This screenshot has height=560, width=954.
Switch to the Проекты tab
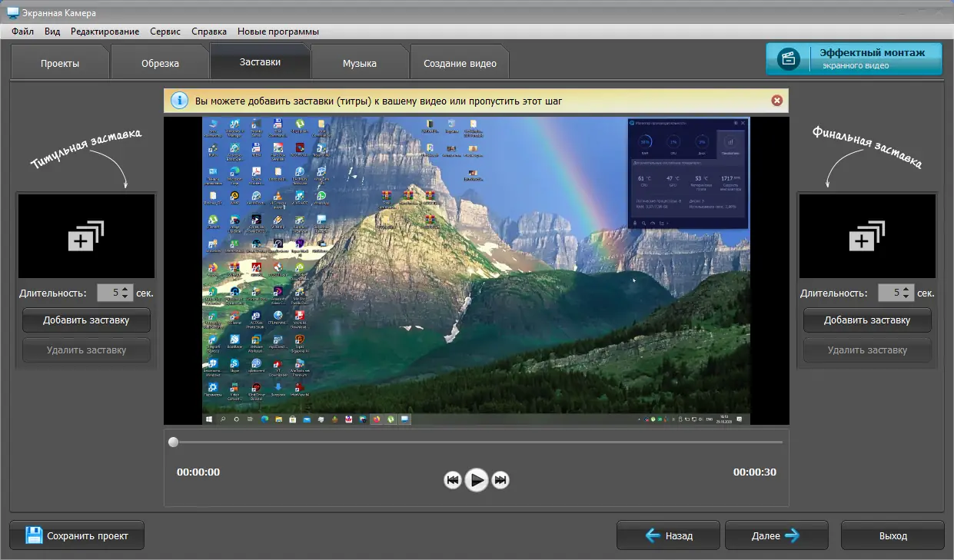pos(60,64)
